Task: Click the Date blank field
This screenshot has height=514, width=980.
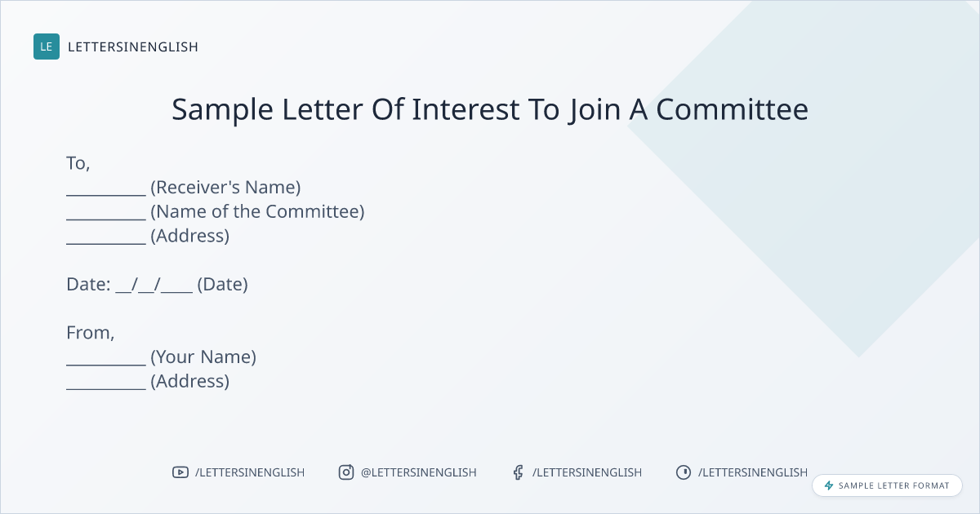Action: coord(154,286)
